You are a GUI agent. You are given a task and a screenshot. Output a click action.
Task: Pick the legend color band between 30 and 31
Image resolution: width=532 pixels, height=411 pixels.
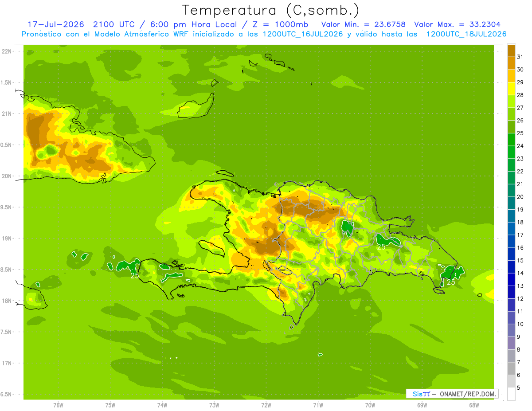511,63
